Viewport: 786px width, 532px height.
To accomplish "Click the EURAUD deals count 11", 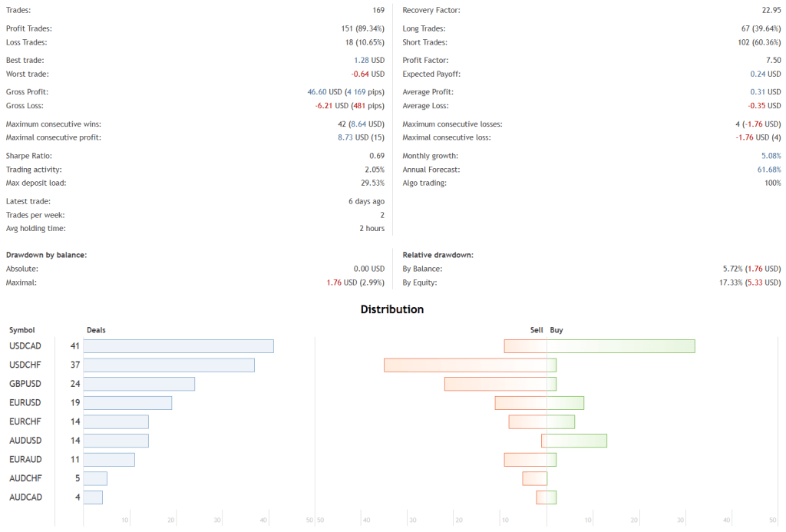I will coord(74,460).
